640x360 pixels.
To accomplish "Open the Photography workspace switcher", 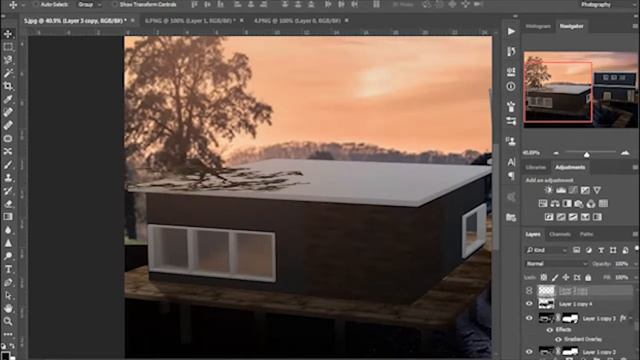I will click(596, 4).
